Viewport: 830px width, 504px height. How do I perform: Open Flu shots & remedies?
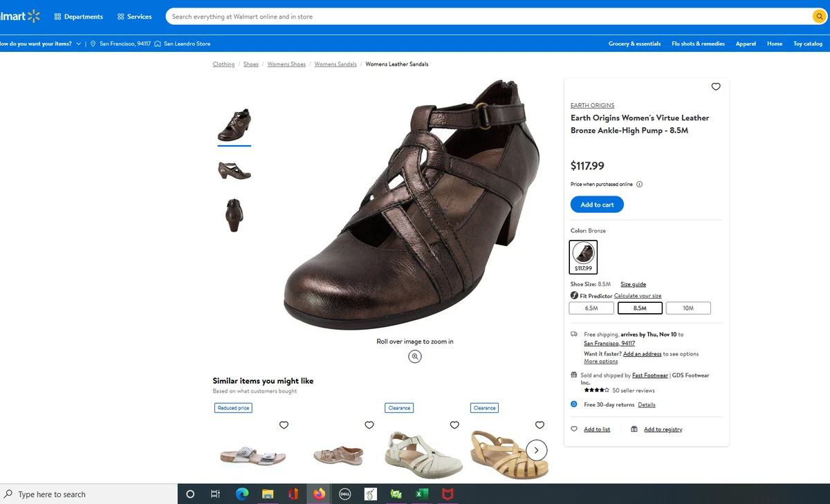698,44
